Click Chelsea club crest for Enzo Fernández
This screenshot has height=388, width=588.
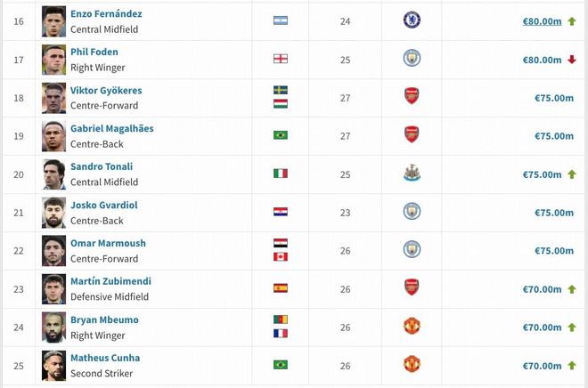pyautogui.click(x=412, y=20)
